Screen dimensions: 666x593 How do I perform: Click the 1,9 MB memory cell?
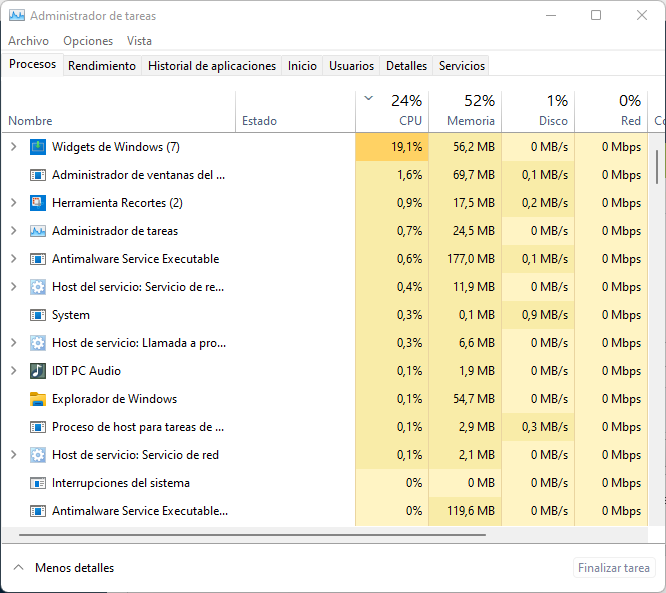[465, 371]
